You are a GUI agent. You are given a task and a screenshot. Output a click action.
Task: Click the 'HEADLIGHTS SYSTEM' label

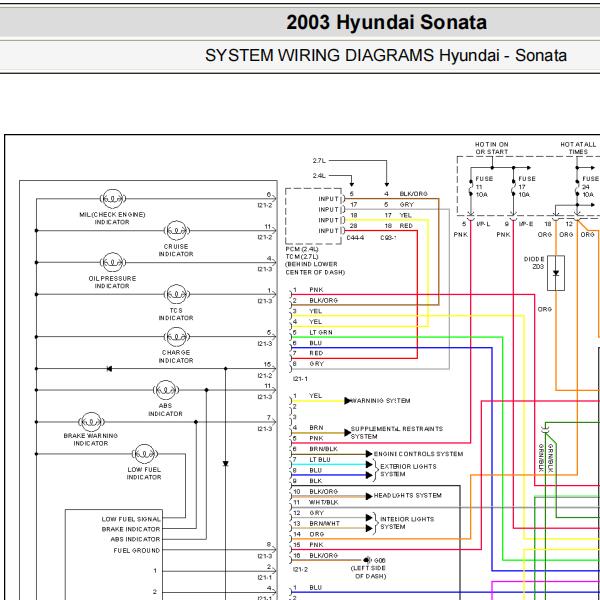pyautogui.click(x=408, y=495)
